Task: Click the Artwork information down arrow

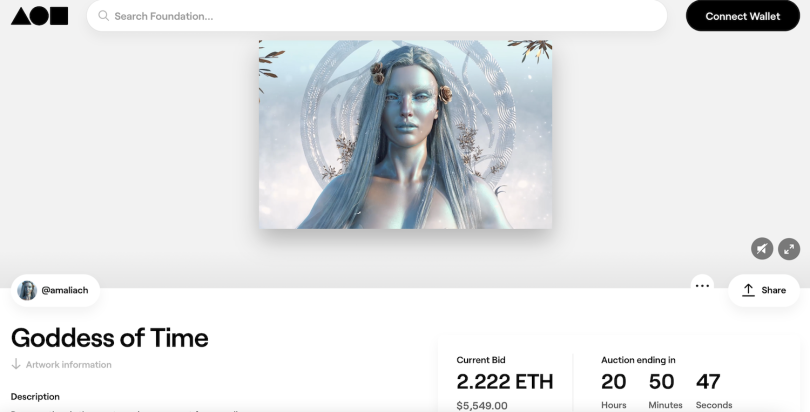Action: (16, 364)
